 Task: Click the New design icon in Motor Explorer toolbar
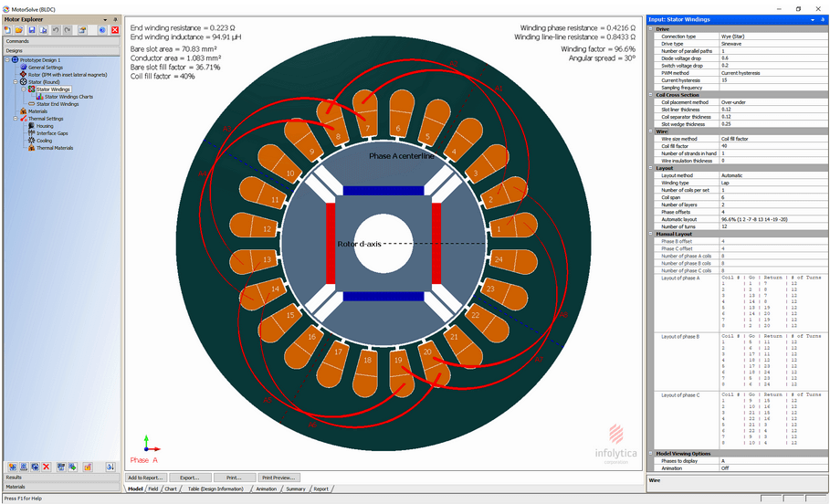(8, 30)
